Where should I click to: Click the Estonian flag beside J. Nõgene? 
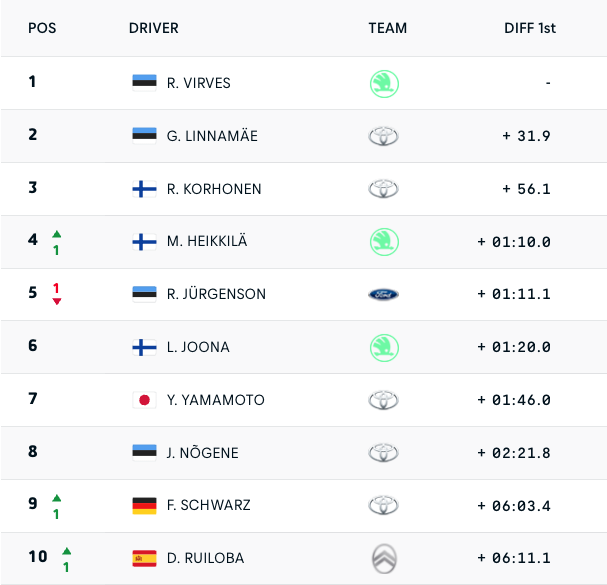(x=144, y=453)
